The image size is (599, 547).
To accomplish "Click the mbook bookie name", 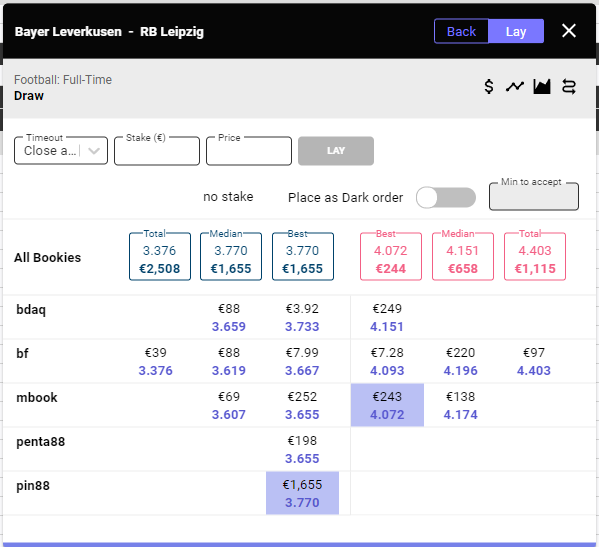I will (x=37, y=398).
